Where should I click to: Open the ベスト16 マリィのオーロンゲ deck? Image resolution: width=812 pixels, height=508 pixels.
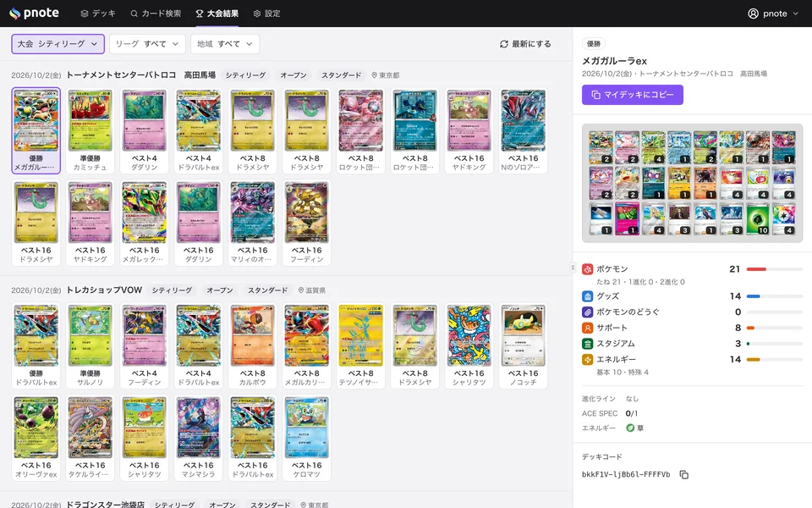pyautogui.click(x=253, y=223)
